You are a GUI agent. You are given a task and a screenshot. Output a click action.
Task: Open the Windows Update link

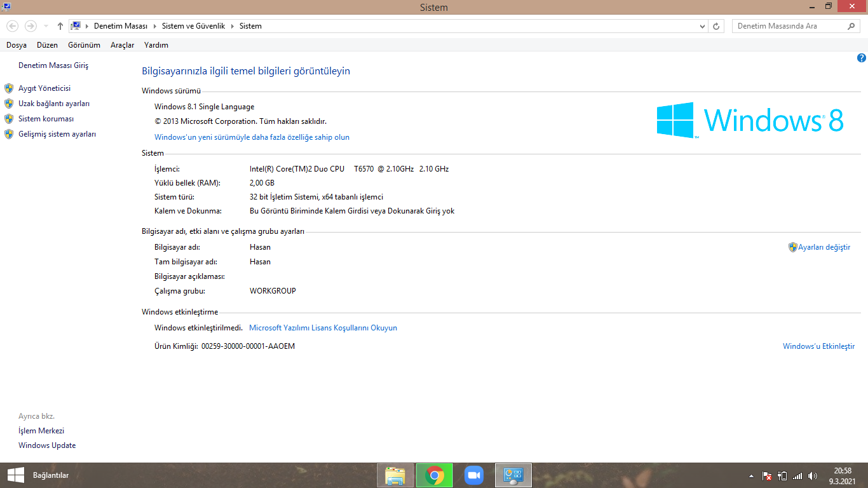click(47, 445)
